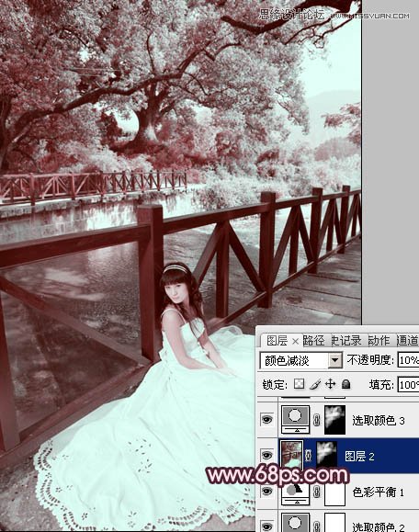This screenshot has width=419, height=532.
Task: Click the 不透明度 value field
Action: tap(409, 360)
